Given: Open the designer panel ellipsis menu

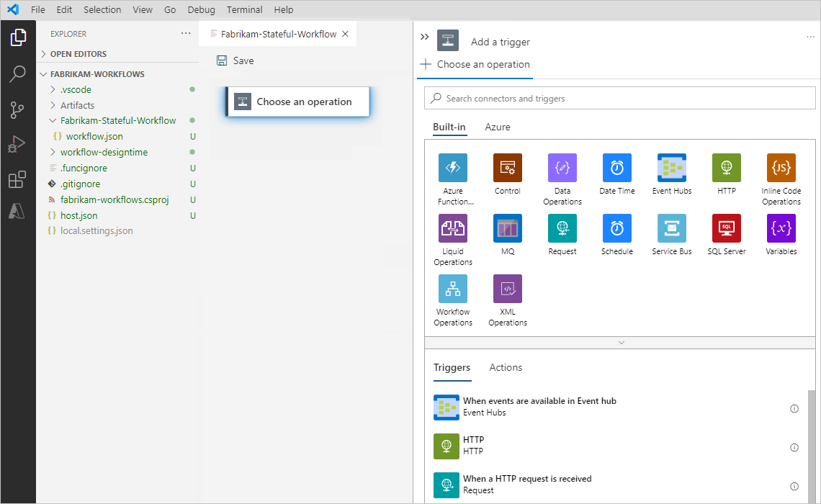Looking at the screenshot, I should 810,37.
